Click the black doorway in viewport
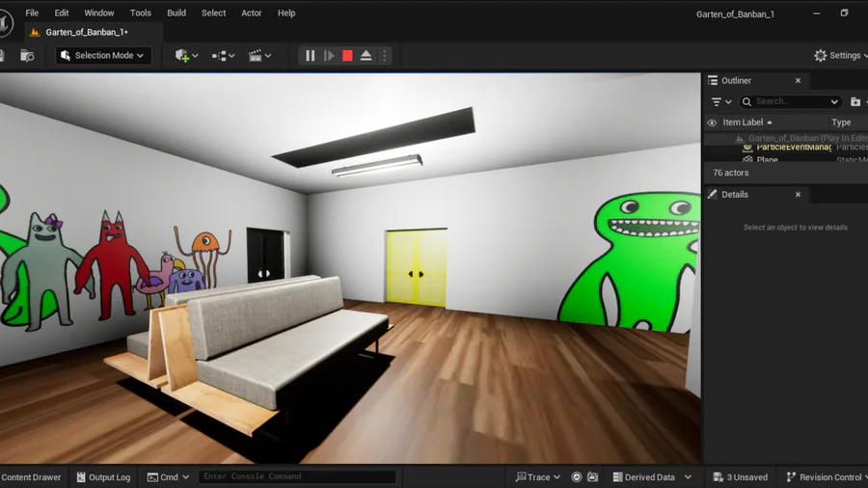This screenshot has width=868, height=488. point(266,255)
